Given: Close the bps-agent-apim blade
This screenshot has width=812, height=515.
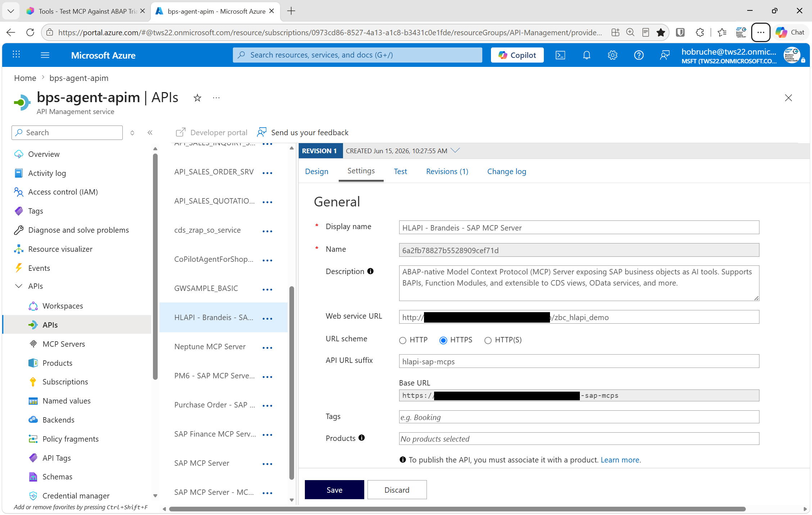Looking at the screenshot, I should tap(788, 98).
